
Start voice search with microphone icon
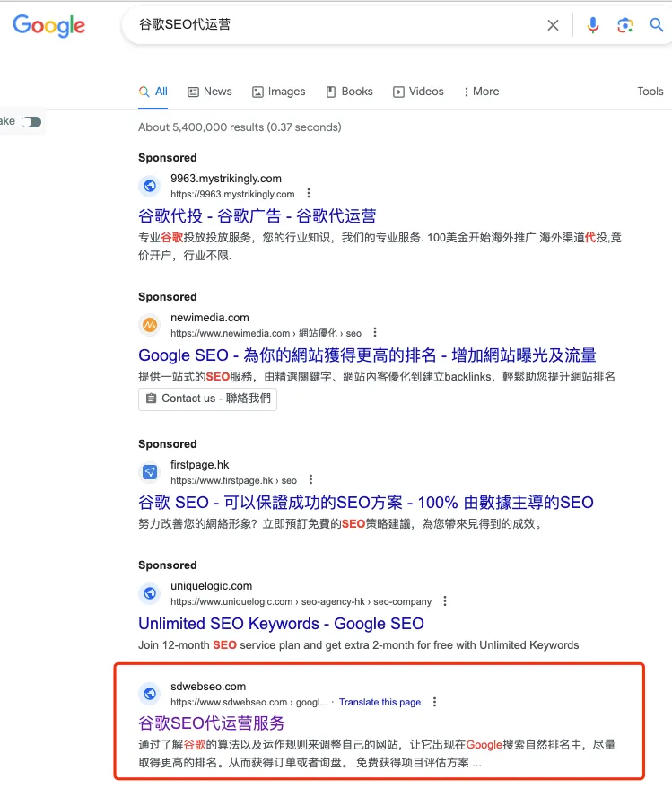coord(593,25)
